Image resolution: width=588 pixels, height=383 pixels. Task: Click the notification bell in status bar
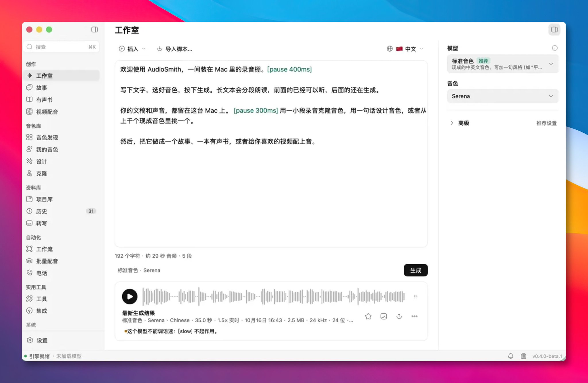pyautogui.click(x=510, y=356)
